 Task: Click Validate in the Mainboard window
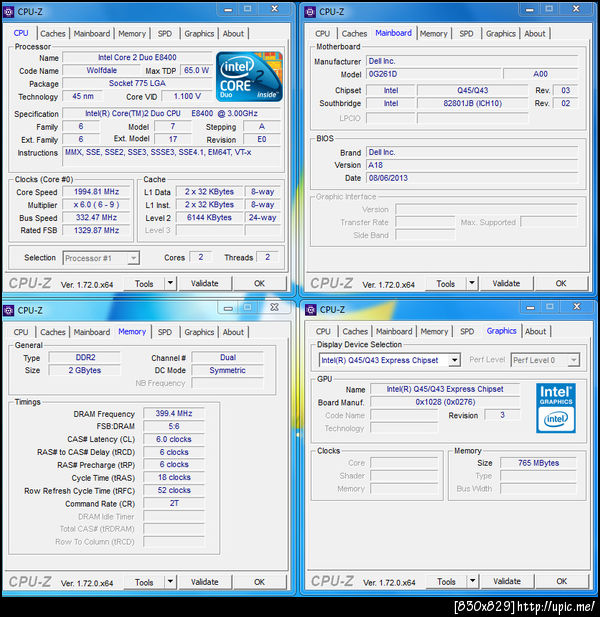(506, 283)
